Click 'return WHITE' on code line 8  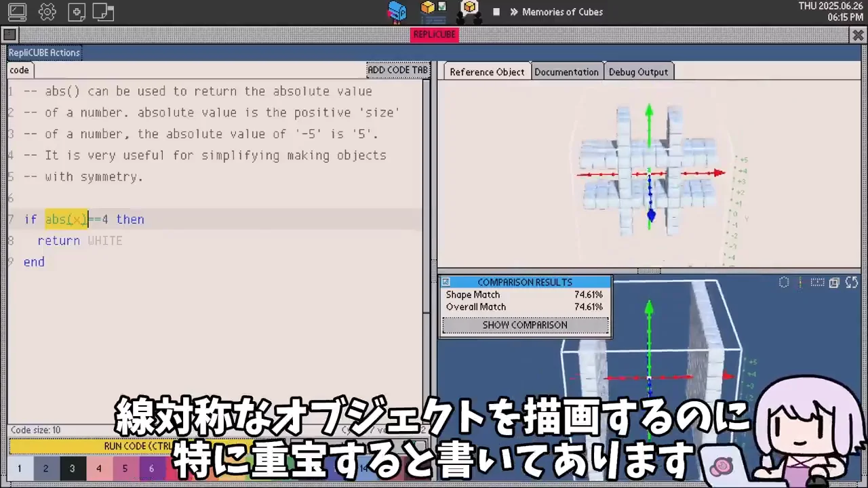80,241
